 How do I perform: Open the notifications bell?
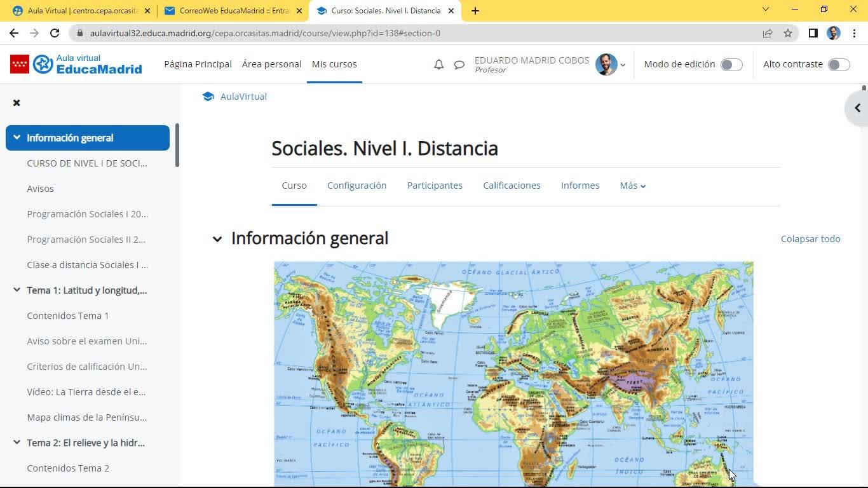(438, 64)
